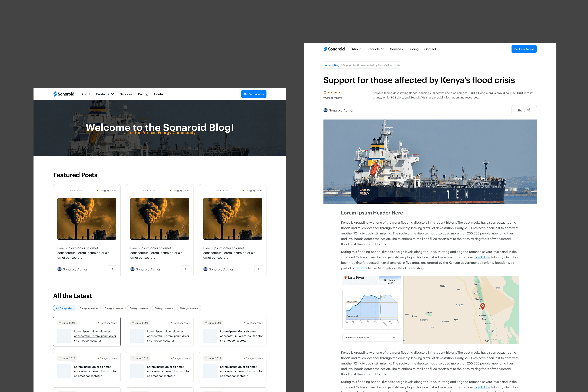The image size is (588, 392).
Task: Click the Sonaroid logo in the blog header
Action: [x=64, y=94]
